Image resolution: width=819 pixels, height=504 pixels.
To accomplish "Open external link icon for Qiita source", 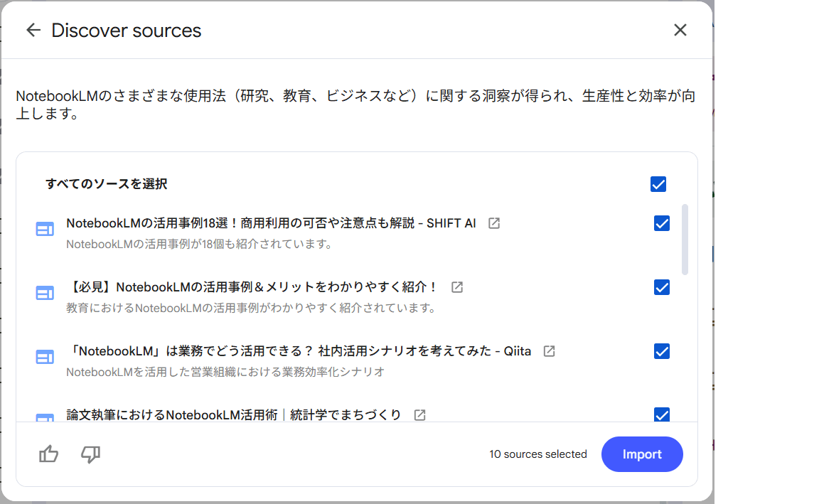I will point(550,351).
